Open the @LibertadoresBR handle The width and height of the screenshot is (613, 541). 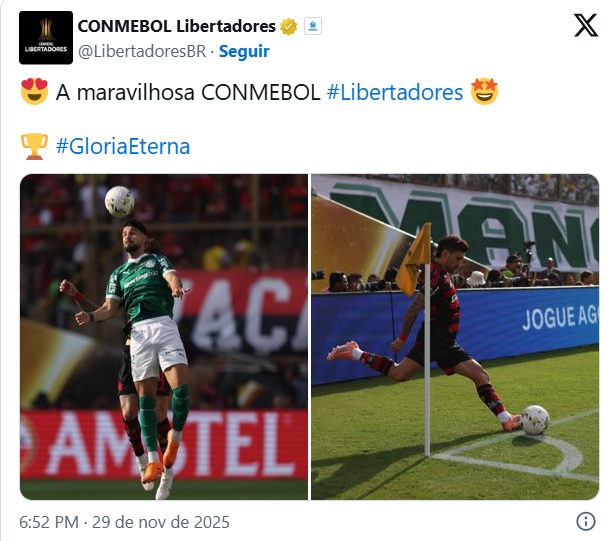tap(142, 51)
